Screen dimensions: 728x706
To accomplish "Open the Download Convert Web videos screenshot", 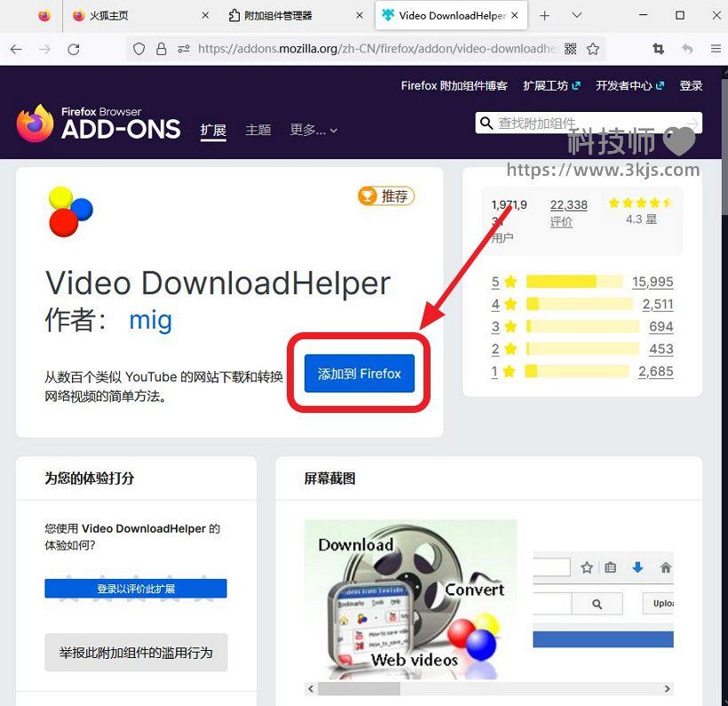I will [x=410, y=599].
